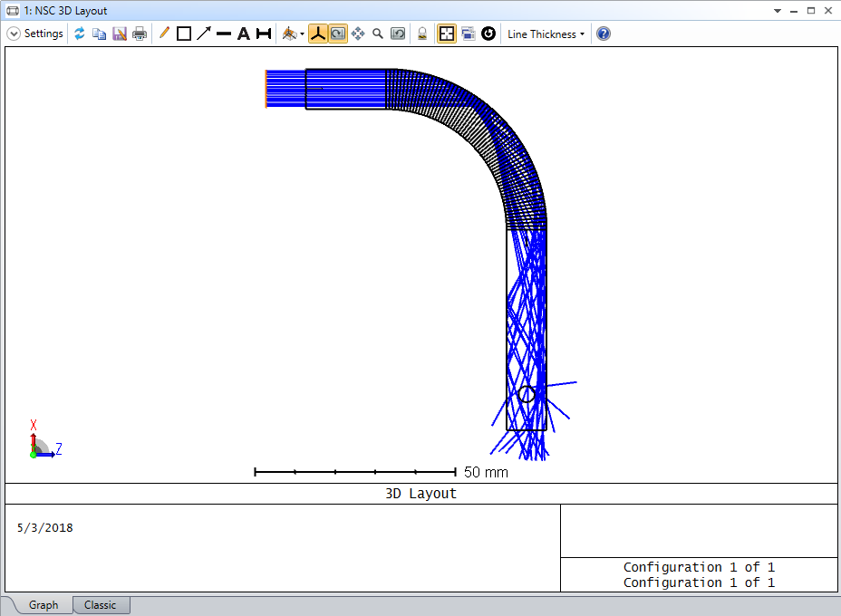The height and width of the screenshot is (616, 841).
Task: Open the window title bar dropdown arrow
Action: [x=778, y=11]
